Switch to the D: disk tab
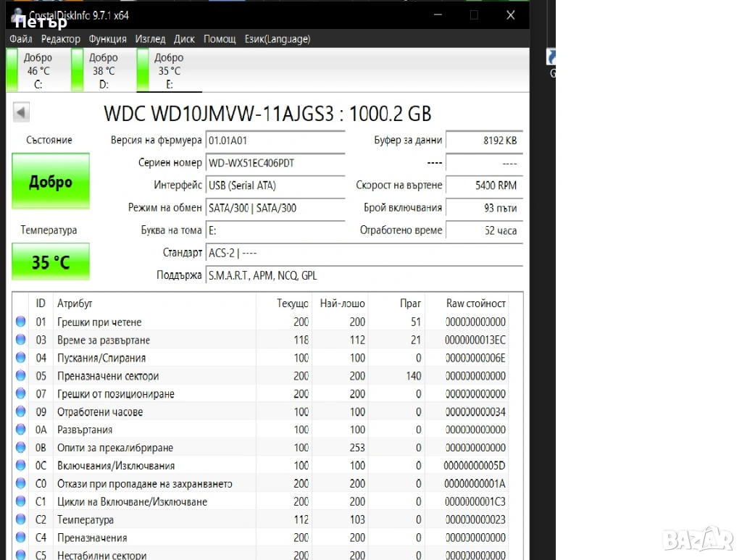 pyautogui.click(x=103, y=71)
